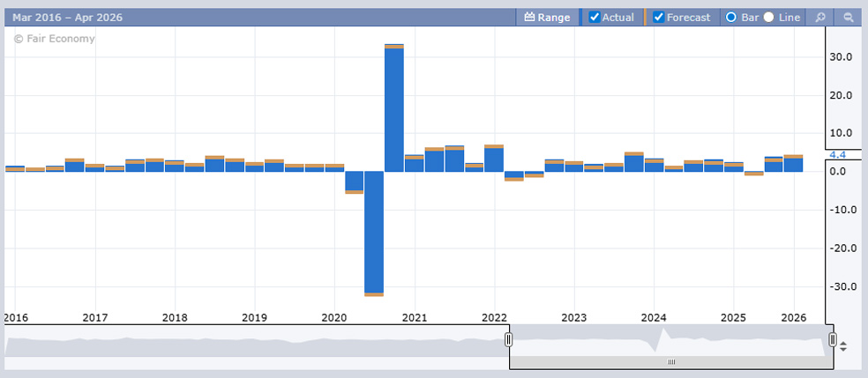Zoom in with the magnifier plus icon

pos(819,17)
